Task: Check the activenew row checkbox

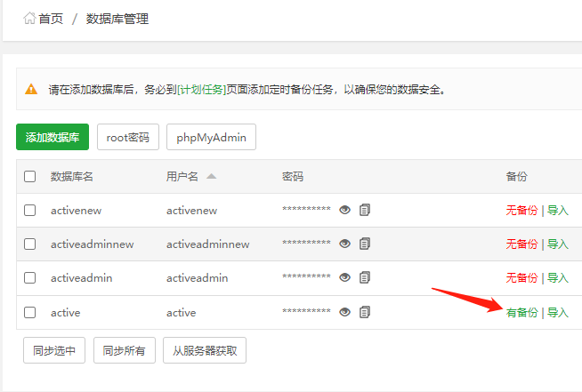Action: (30, 211)
